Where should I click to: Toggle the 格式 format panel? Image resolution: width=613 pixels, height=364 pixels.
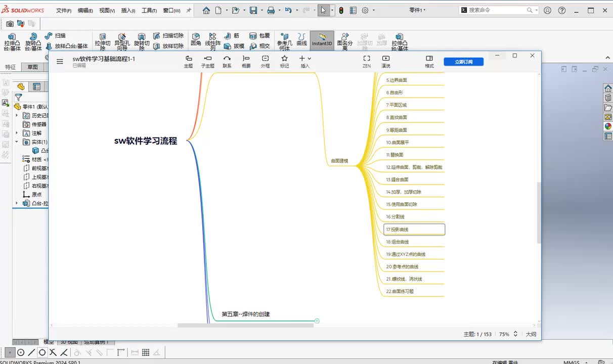tap(429, 62)
